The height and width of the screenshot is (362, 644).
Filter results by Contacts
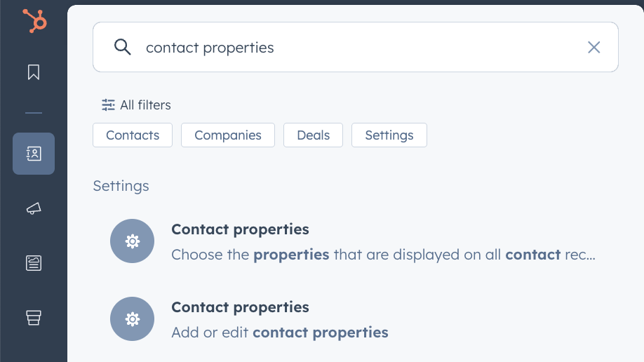pyautogui.click(x=133, y=135)
